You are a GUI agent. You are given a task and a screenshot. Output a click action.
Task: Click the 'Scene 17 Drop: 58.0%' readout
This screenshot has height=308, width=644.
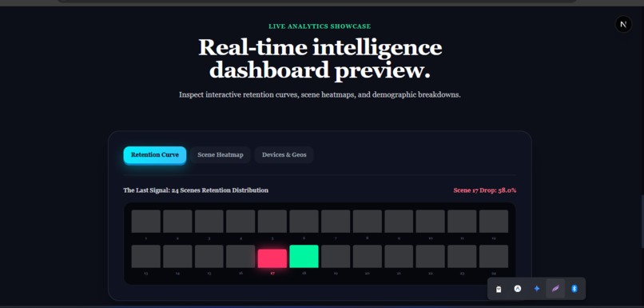pos(485,190)
